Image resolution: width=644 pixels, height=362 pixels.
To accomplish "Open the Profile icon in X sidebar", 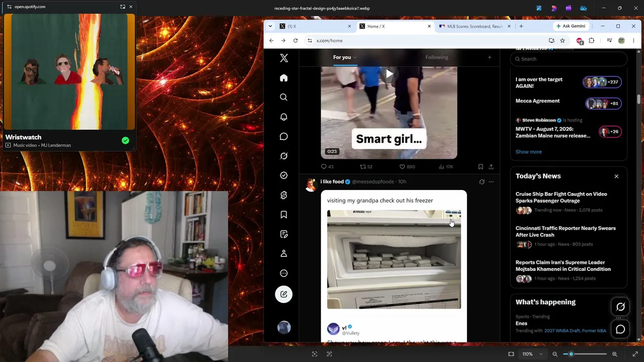I will [x=284, y=253].
